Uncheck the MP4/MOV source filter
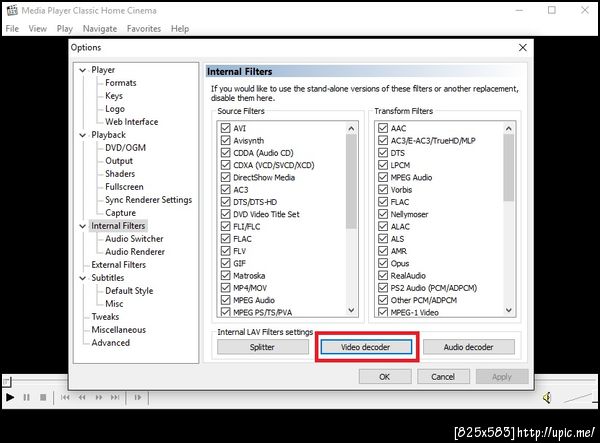The height and width of the screenshot is (443, 600). [225, 288]
